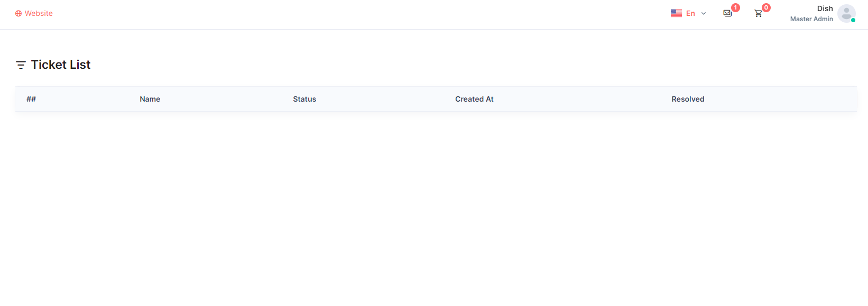868x306 pixels.
Task: Click the Ticket List heading
Action: [x=61, y=65]
